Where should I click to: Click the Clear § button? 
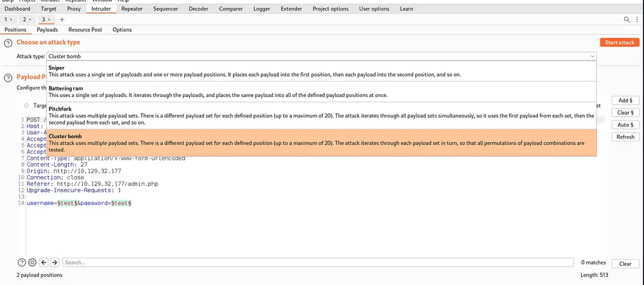pos(625,112)
